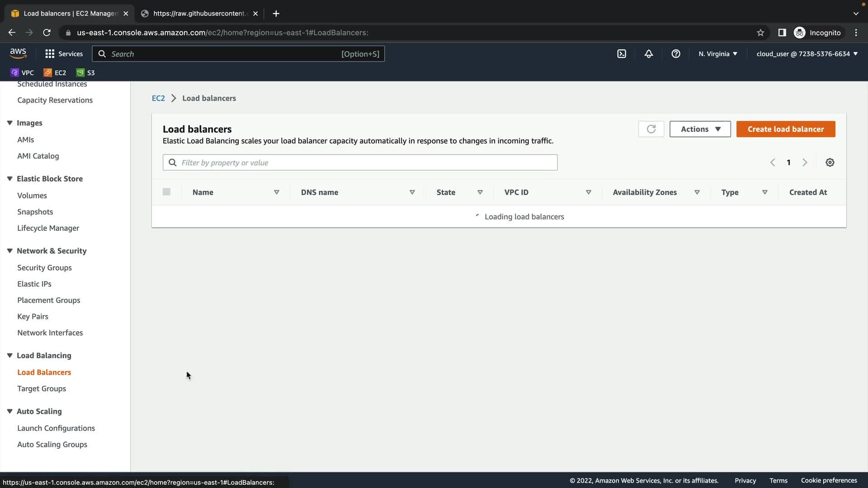Collapse the Elastic Block Store section
The height and width of the screenshot is (488, 868).
click(9, 179)
